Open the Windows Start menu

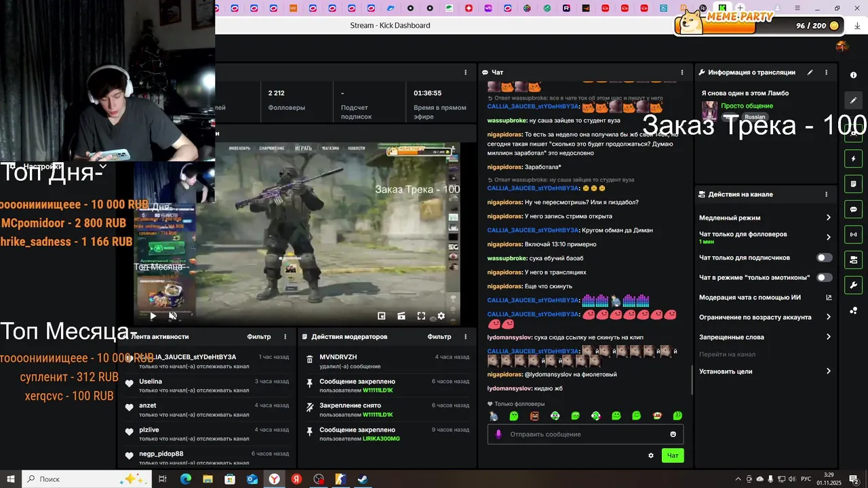(11, 479)
